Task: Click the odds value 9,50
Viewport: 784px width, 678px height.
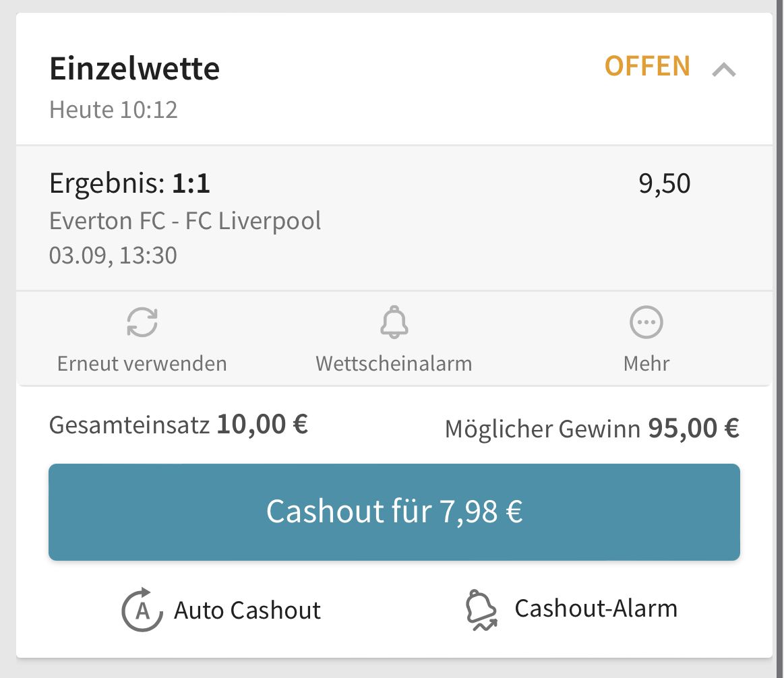Action: [x=665, y=183]
